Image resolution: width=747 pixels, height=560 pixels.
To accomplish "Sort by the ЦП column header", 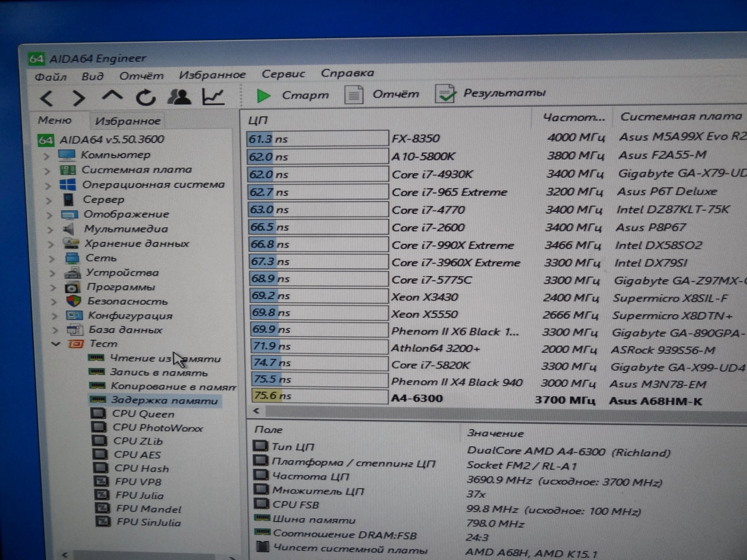I will [x=258, y=120].
